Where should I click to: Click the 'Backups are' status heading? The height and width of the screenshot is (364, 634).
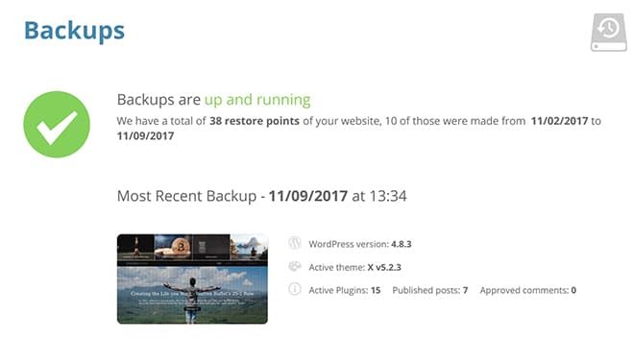pos(158,100)
